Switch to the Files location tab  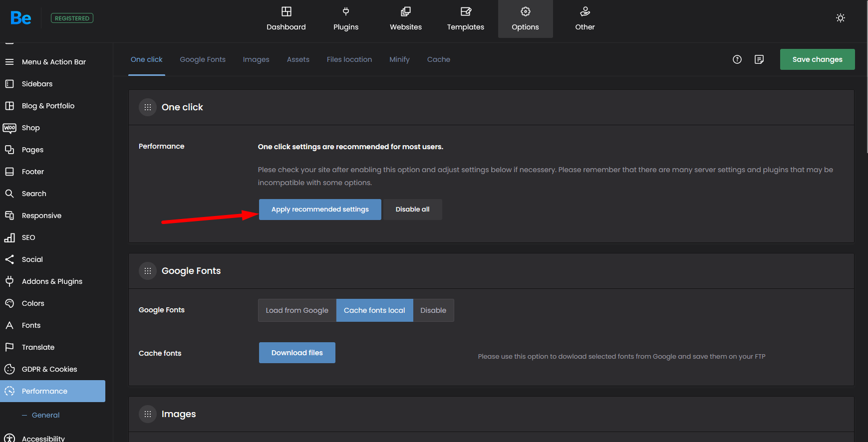click(x=349, y=59)
